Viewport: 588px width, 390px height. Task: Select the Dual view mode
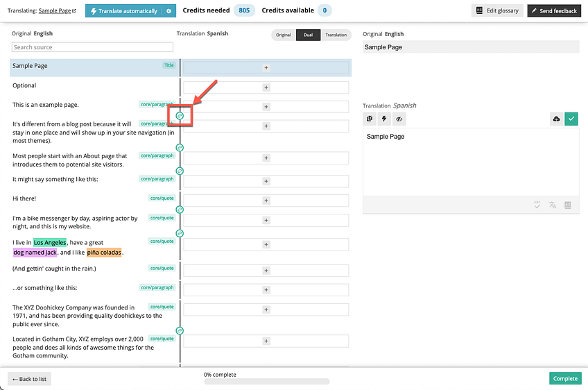pos(308,35)
